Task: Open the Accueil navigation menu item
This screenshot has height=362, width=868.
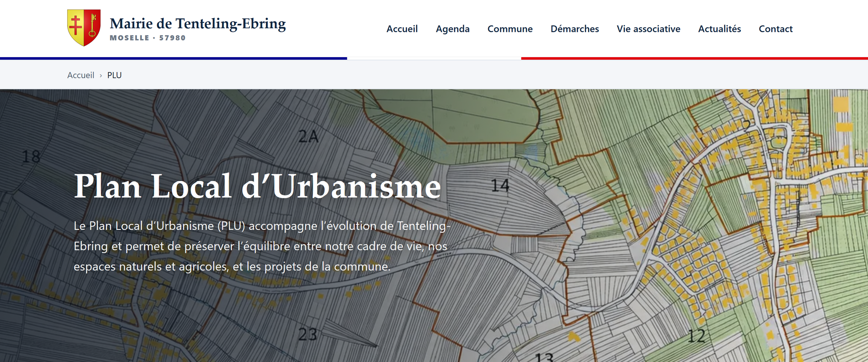Action: [x=402, y=29]
